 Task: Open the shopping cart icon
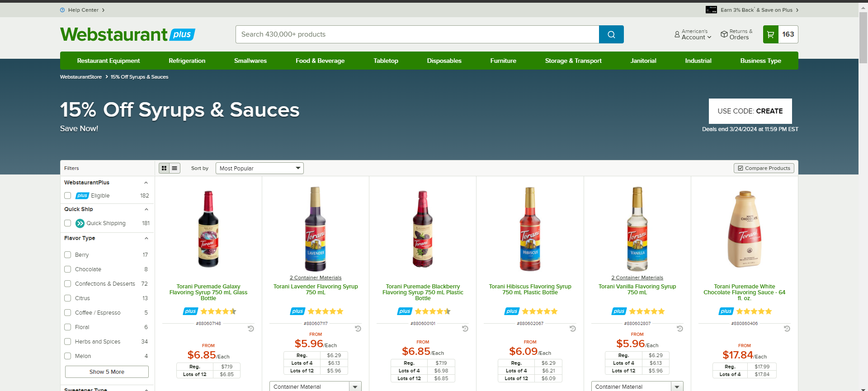pyautogui.click(x=771, y=34)
